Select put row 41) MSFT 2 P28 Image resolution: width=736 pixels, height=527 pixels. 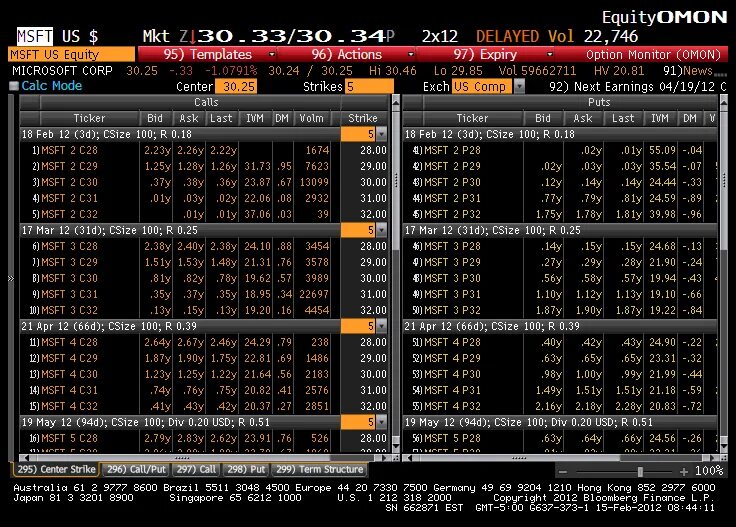(560, 150)
